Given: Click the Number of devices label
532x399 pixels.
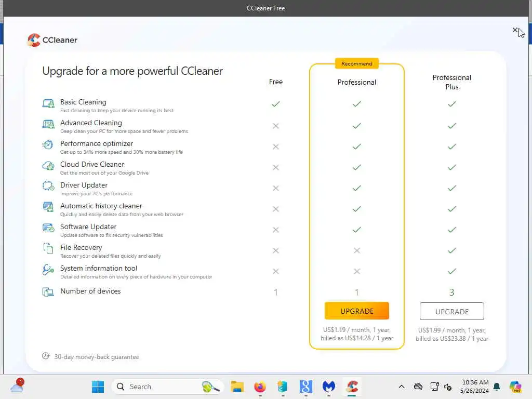Looking at the screenshot, I should pyautogui.click(x=90, y=291).
